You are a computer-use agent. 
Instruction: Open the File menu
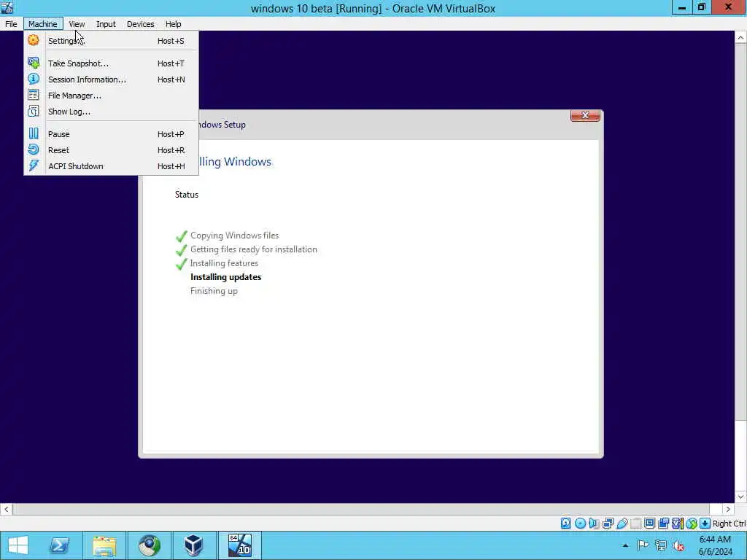click(11, 24)
